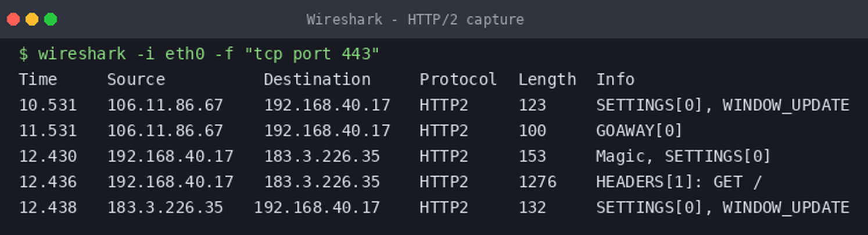Click the window title Wireshark - HTTP/2 capture
Viewport: 868px width, 235px height.
[415, 20]
